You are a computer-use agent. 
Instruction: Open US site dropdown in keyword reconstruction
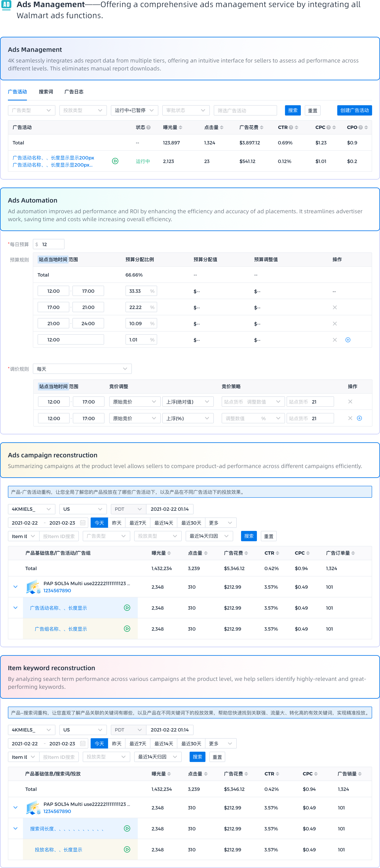(83, 730)
